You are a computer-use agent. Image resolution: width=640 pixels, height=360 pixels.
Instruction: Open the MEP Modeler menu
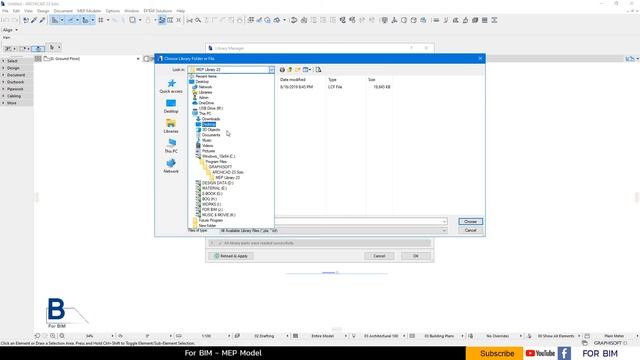pyautogui.click(x=89, y=11)
